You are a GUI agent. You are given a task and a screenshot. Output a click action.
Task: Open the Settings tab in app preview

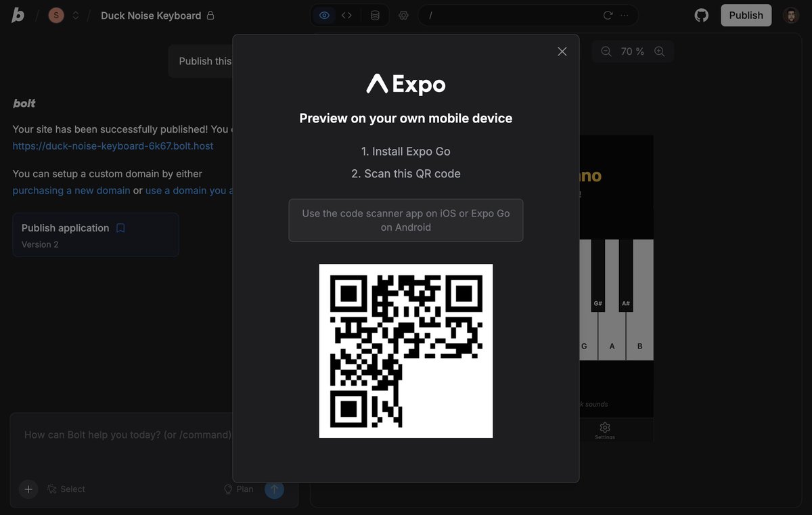[x=605, y=430]
